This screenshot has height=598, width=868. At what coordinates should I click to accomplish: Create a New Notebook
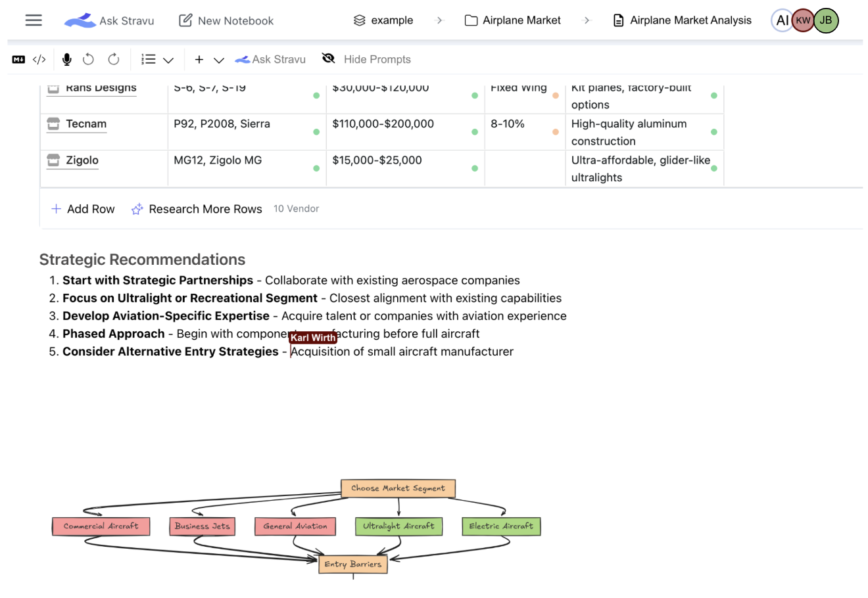click(x=226, y=20)
